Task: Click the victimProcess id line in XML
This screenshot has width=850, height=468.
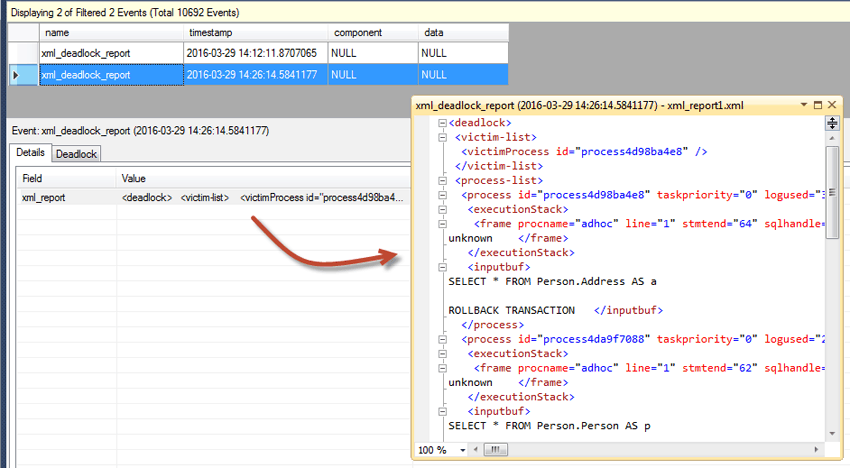Action: (584, 152)
